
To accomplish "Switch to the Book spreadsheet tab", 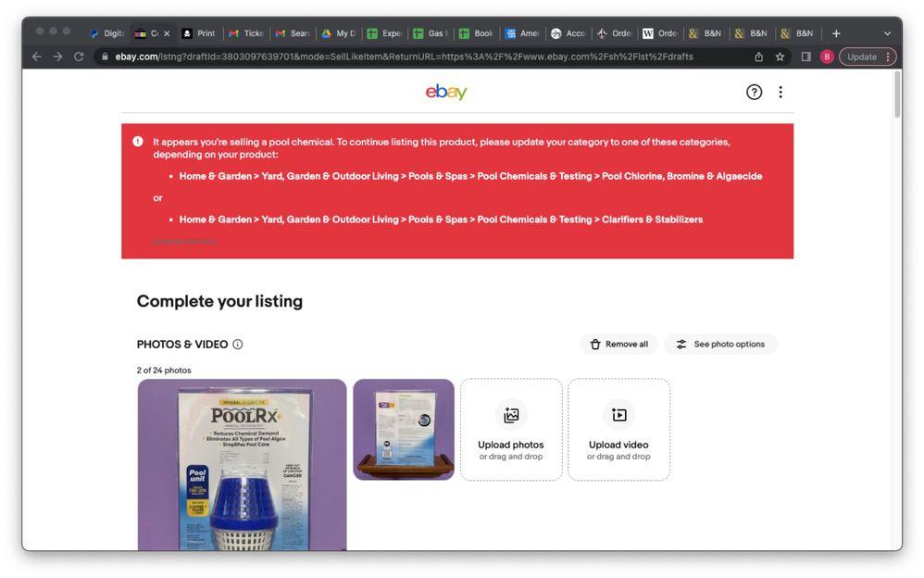I will 476,33.
